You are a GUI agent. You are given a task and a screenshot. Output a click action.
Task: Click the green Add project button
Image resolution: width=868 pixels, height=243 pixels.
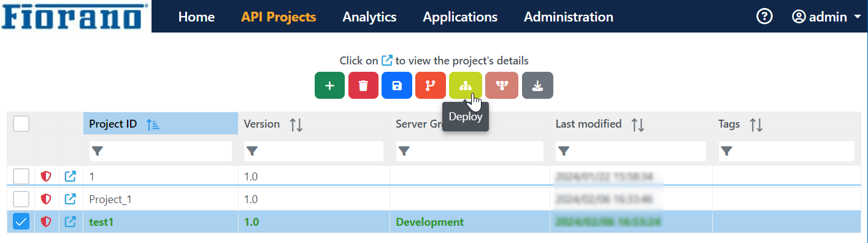click(x=329, y=85)
